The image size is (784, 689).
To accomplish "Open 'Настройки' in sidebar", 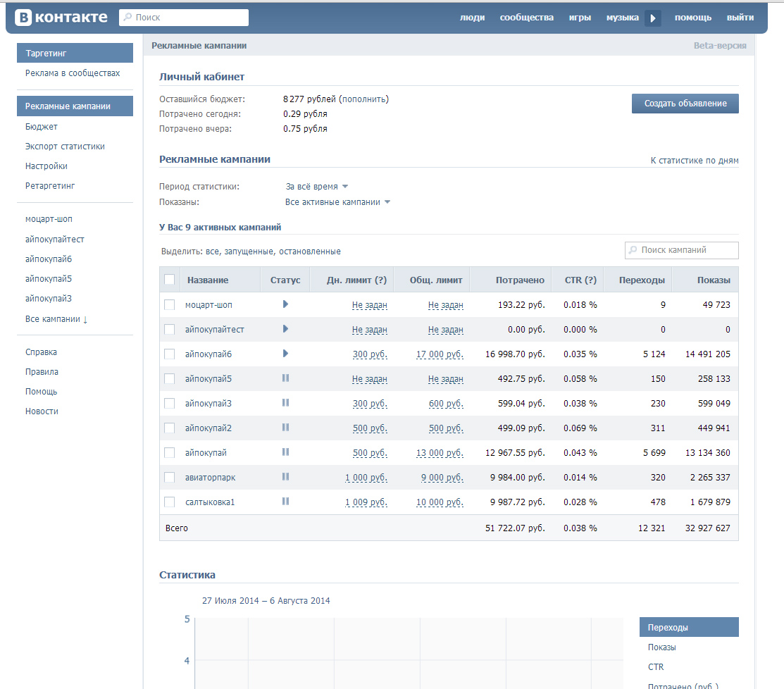I will (46, 166).
